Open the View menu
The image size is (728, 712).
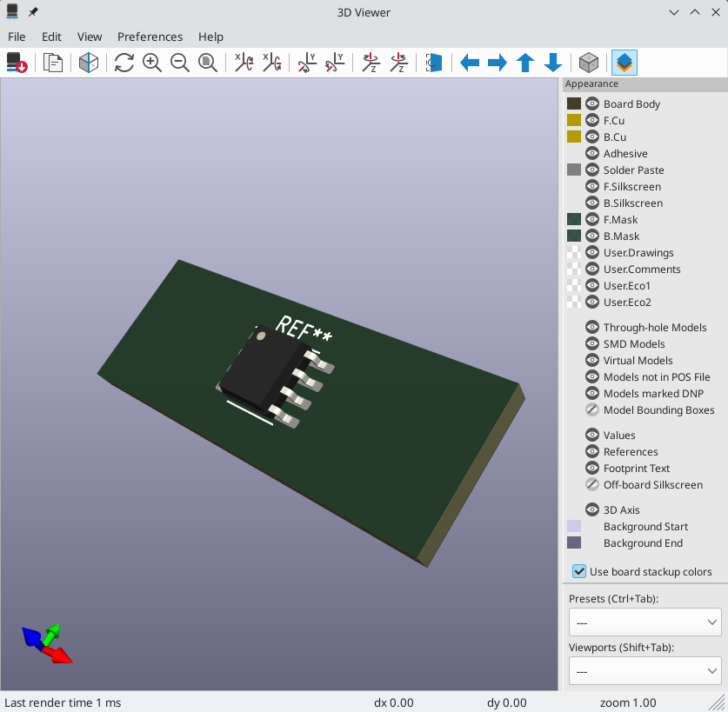[x=90, y=37]
